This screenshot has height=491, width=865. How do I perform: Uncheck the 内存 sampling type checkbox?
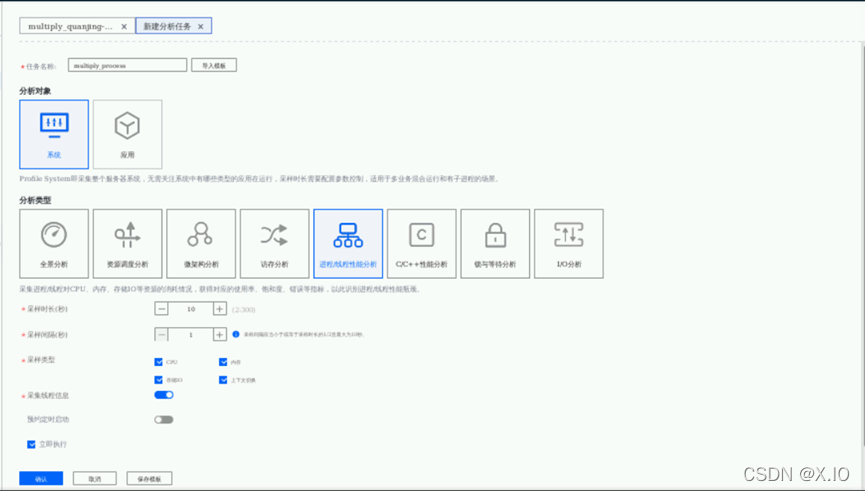point(223,362)
